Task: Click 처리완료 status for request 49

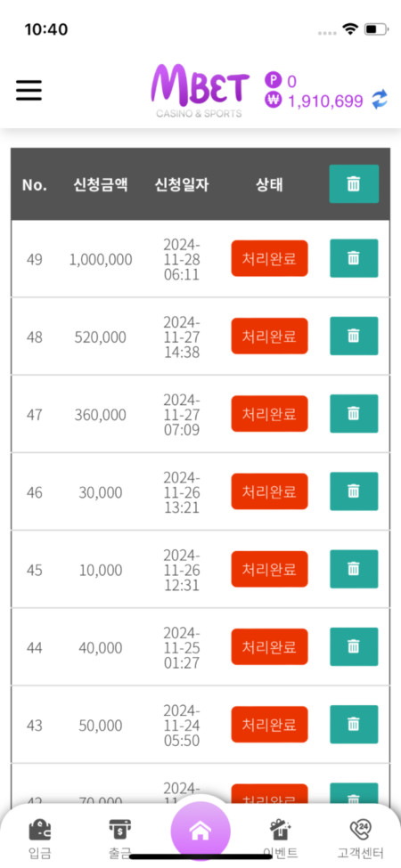Action: [269, 258]
